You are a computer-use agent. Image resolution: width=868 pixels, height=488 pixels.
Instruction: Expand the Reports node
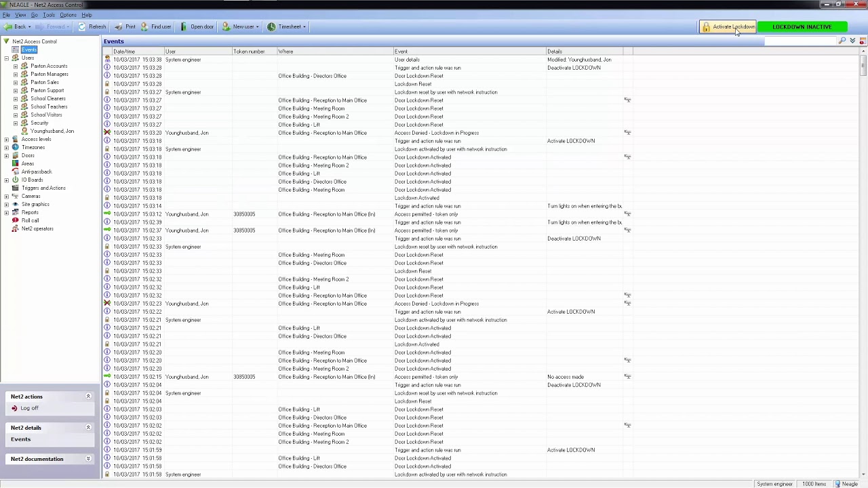coord(6,212)
